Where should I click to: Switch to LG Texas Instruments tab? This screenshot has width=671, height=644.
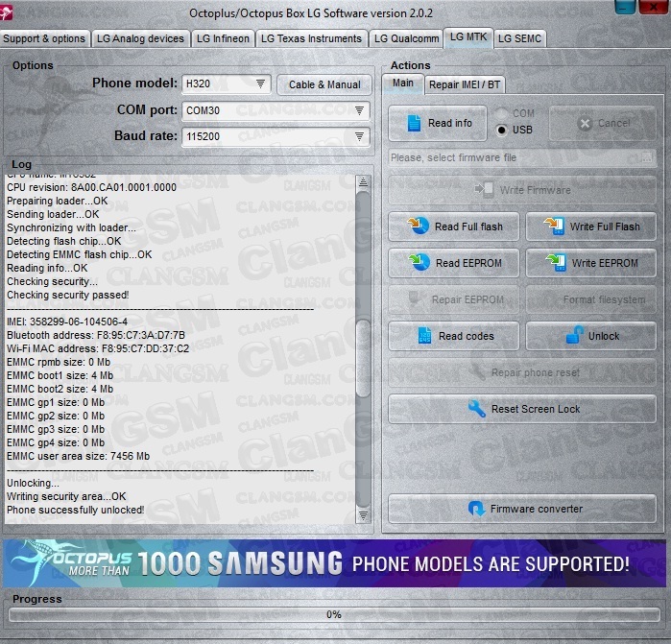coord(312,38)
